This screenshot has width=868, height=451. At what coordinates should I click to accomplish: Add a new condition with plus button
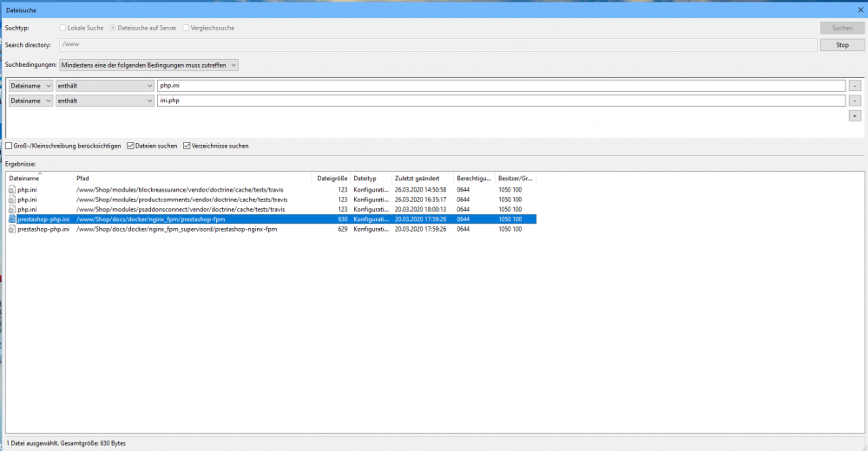pos(855,115)
